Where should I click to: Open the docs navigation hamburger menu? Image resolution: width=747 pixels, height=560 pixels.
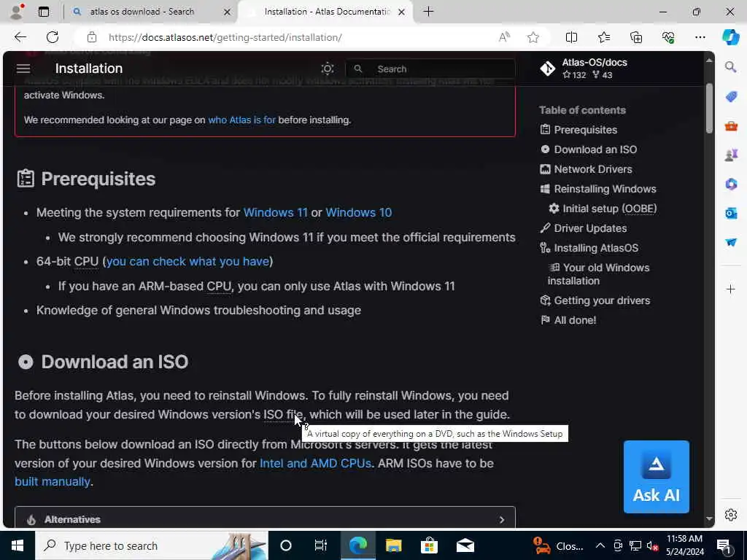click(23, 69)
